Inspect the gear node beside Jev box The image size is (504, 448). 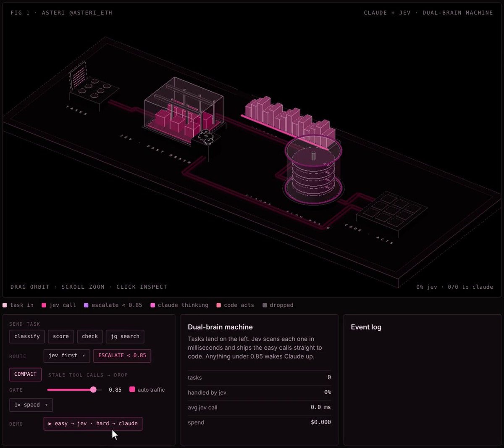(207, 138)
